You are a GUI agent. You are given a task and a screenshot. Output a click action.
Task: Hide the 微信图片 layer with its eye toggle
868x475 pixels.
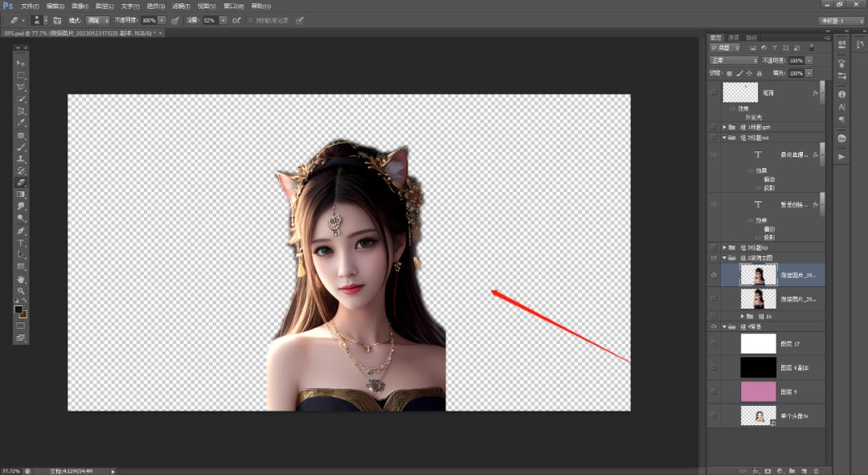click(x=714, y=274)
